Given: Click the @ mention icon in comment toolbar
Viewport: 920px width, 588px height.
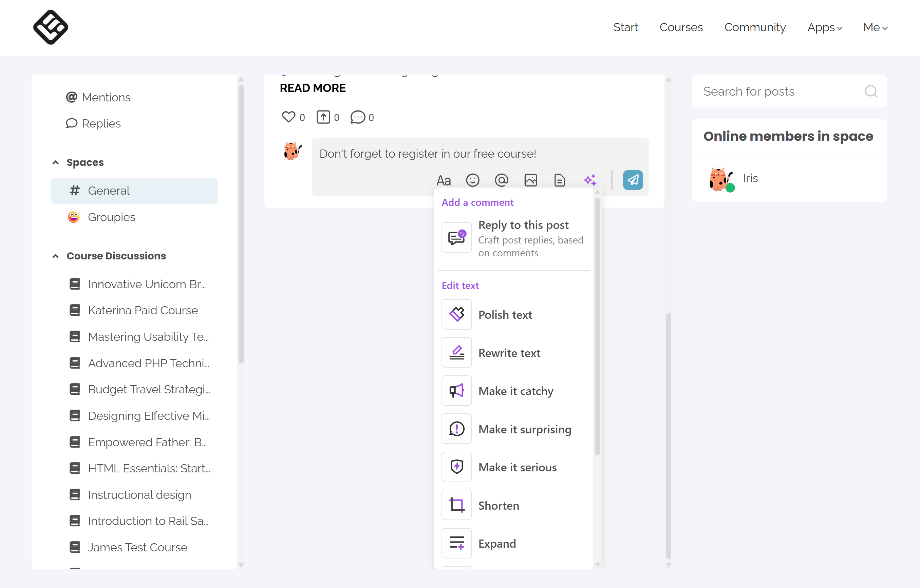Looking at the screenshot, I should pos(501,180).
